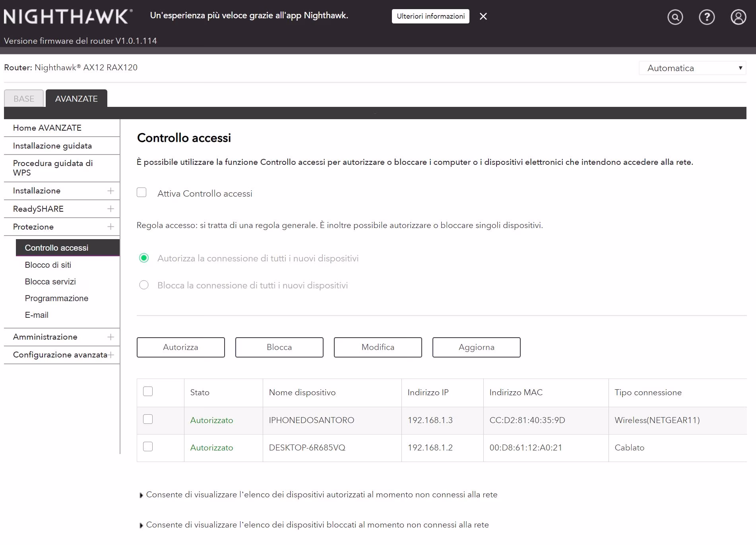Open Blocco di siti page
This screenshot has width=756, height=545.
tap(48, 265)
